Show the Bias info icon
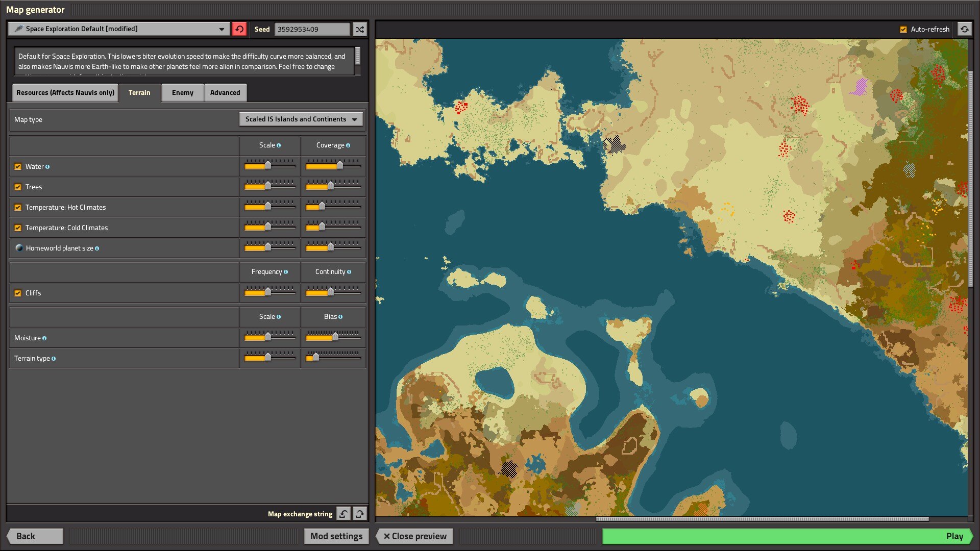Viewport: 980px width, 551px height. [340, 317]
